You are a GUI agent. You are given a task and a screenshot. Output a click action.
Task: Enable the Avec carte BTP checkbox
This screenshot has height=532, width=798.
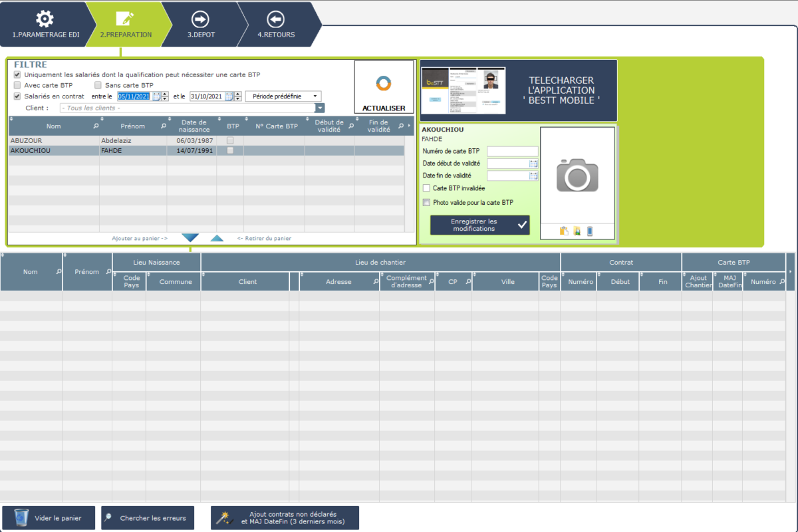click(x=17, y=86)
